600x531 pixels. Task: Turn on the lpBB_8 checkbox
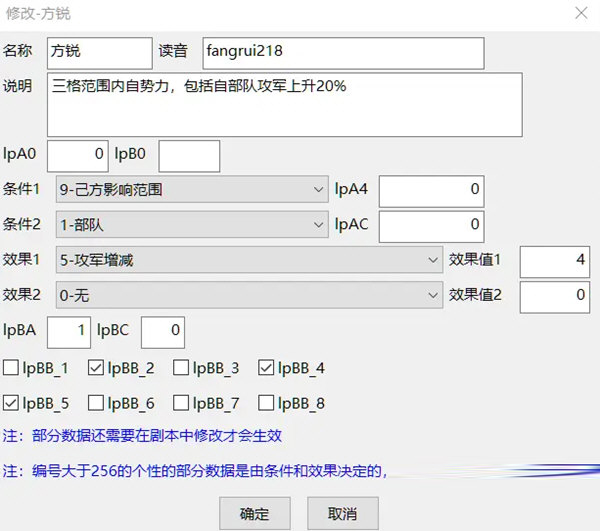tap(266, 403)
